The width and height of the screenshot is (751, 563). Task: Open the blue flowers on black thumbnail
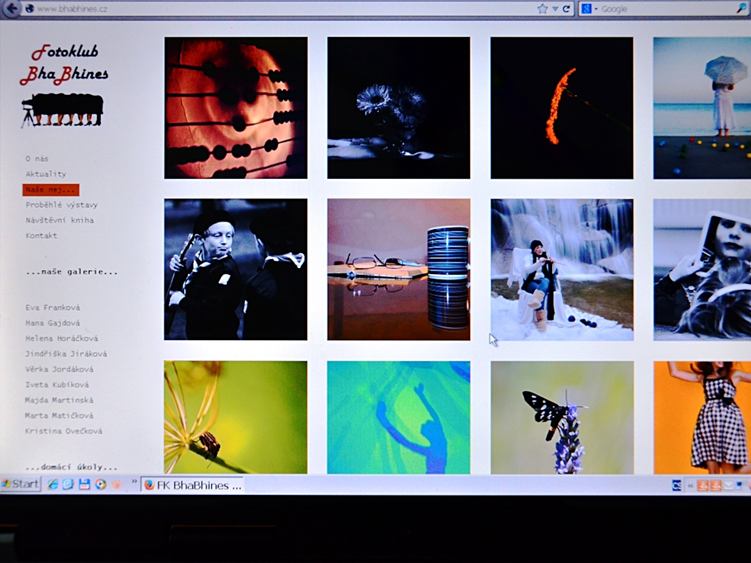tap(399, 108)
